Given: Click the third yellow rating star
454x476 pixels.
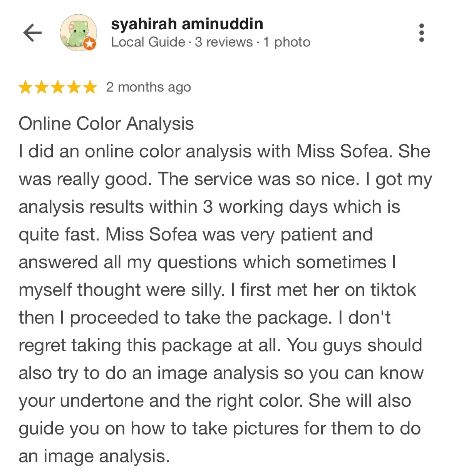Looking at the screenshot, I should 58,87.
